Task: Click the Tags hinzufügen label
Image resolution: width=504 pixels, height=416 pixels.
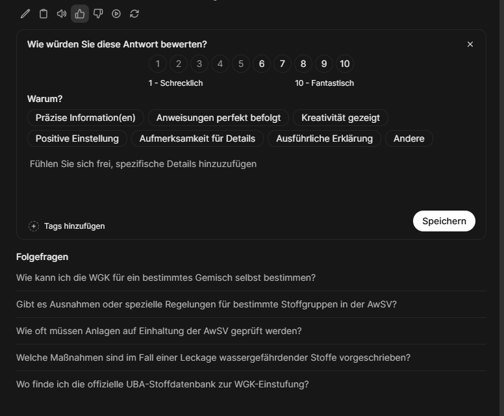Action: pyautogui.click(x=75, y=226)
